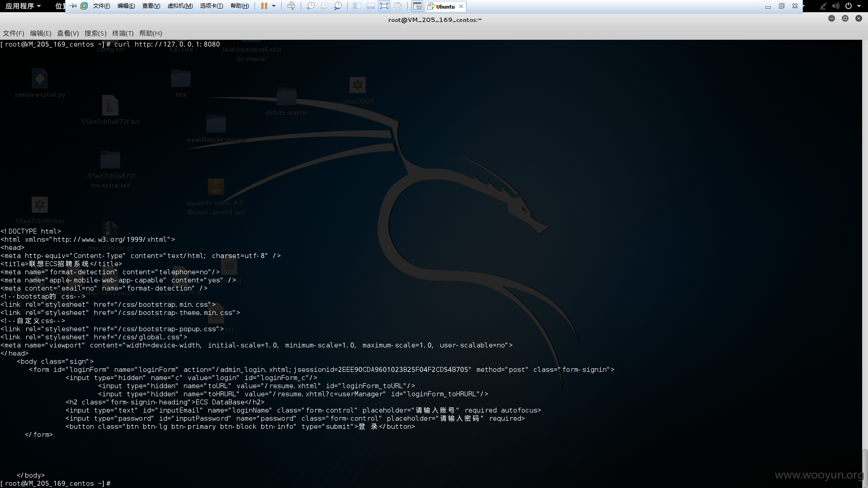Select the fmk folder on the desktop
The width and height of the screenshot is (868, 488).
(181, 79)
